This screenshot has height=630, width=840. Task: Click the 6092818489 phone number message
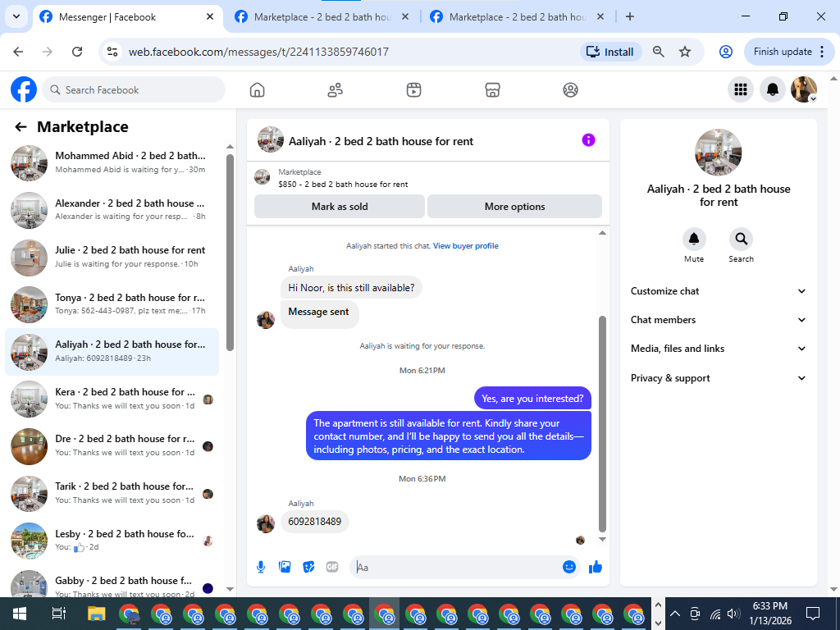point(314,521)
